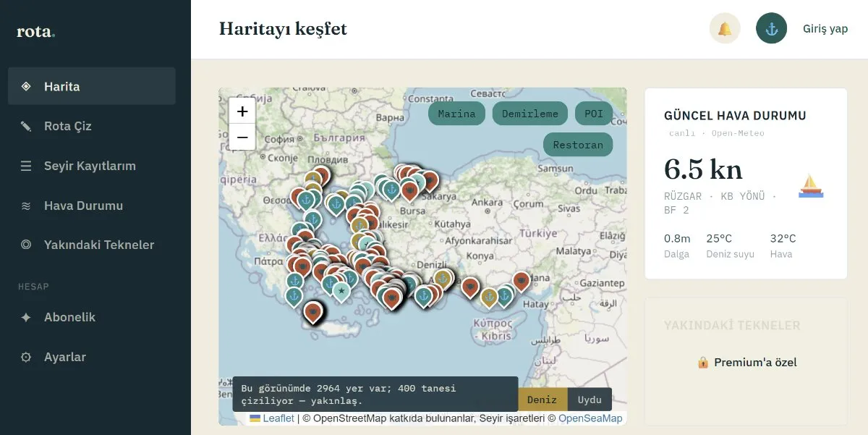Click the Premium'a özel label

tap(755, 362)
